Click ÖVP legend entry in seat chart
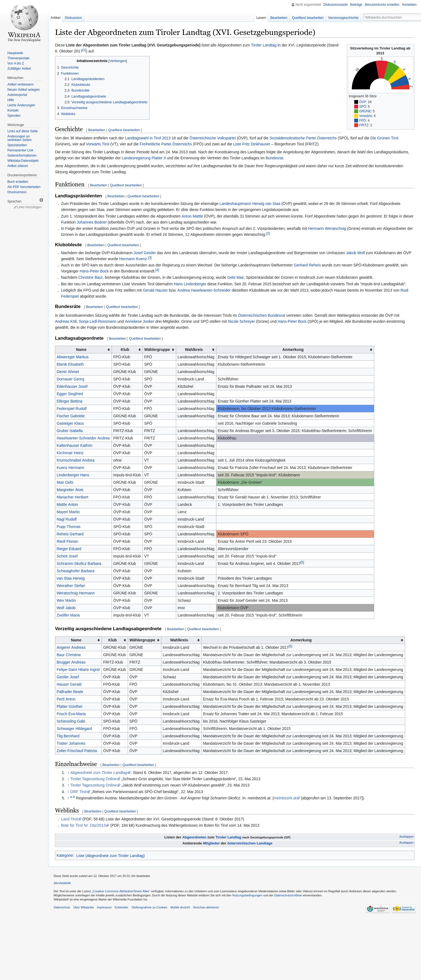Screen dimensions: 421x980 [363, 102]
